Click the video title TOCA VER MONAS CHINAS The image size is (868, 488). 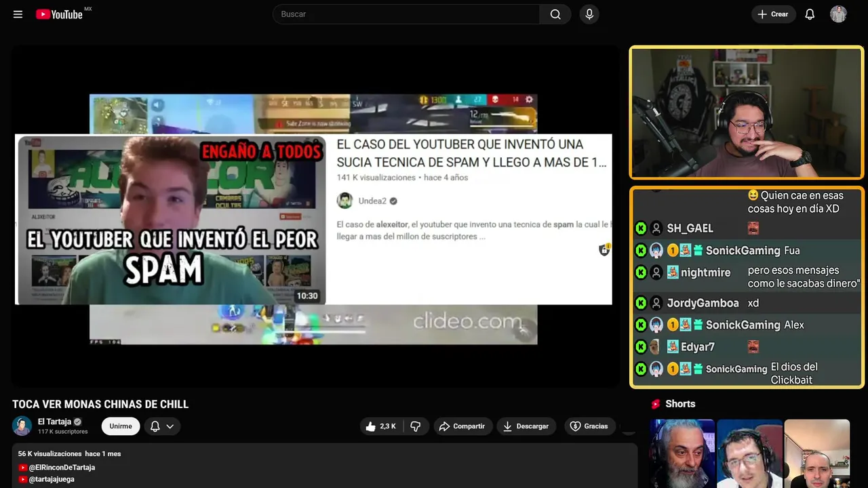pos(100,405)
